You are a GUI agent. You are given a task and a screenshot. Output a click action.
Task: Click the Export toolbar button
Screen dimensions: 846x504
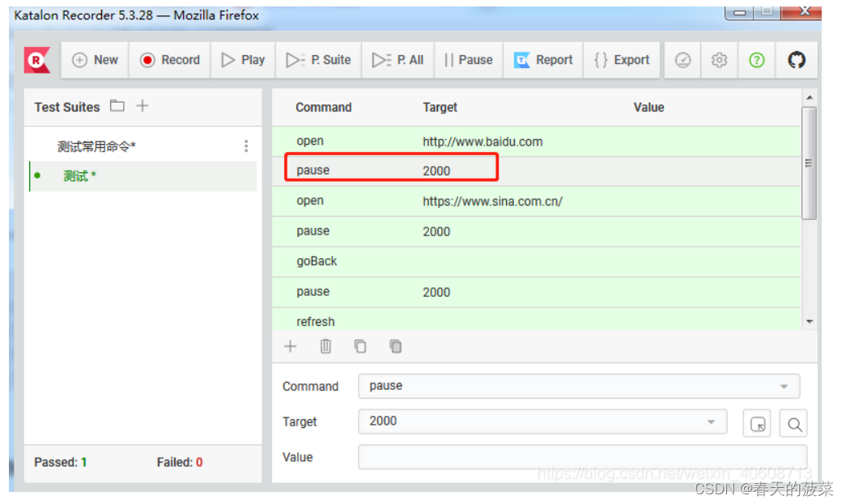621,60
